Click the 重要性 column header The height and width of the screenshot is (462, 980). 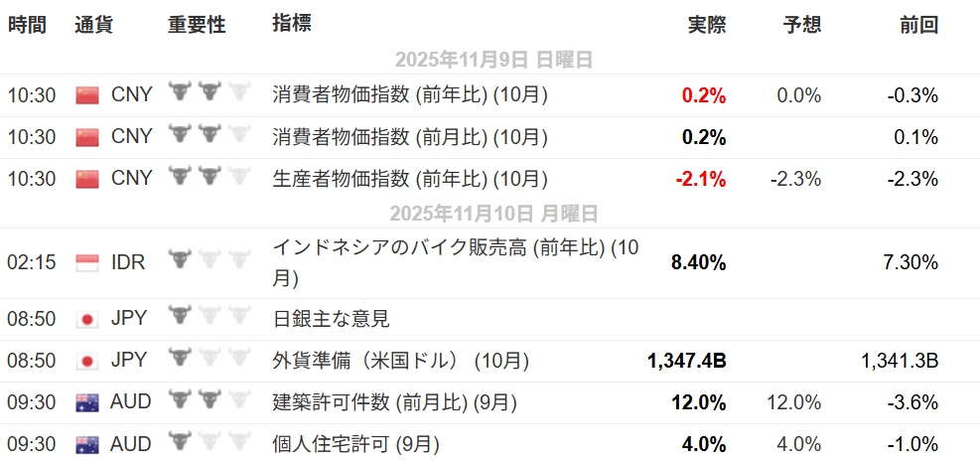[198, 25]
